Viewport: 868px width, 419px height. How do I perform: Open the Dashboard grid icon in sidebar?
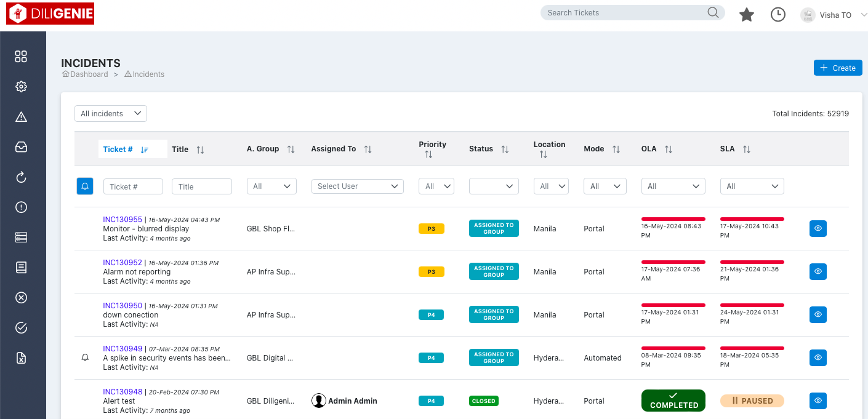tap(22, 56)
